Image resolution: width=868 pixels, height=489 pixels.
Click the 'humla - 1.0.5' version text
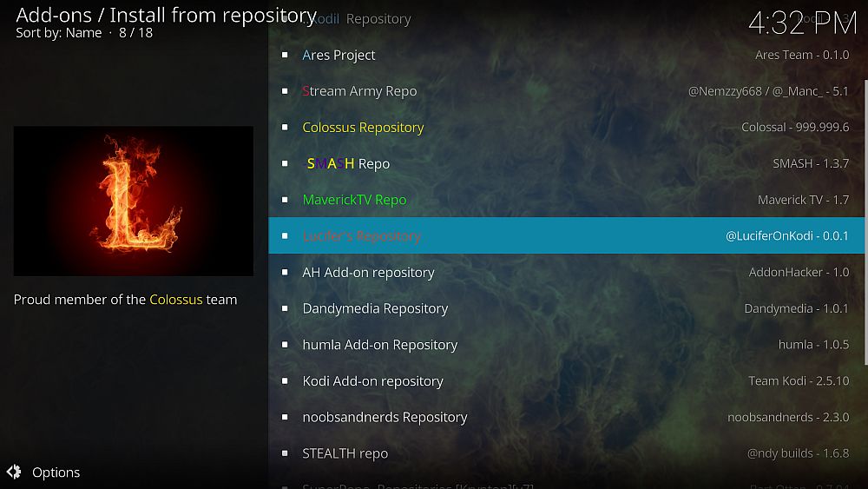click(x=814, y=345)
